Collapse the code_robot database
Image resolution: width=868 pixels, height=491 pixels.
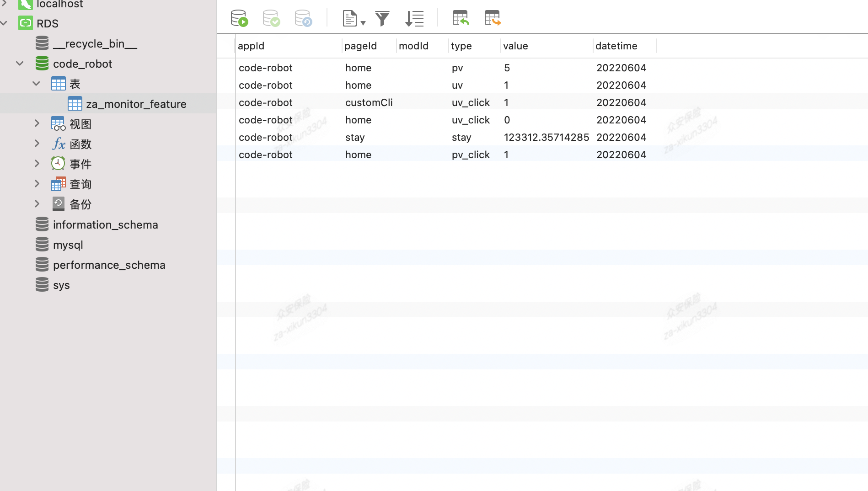[20, 64]
